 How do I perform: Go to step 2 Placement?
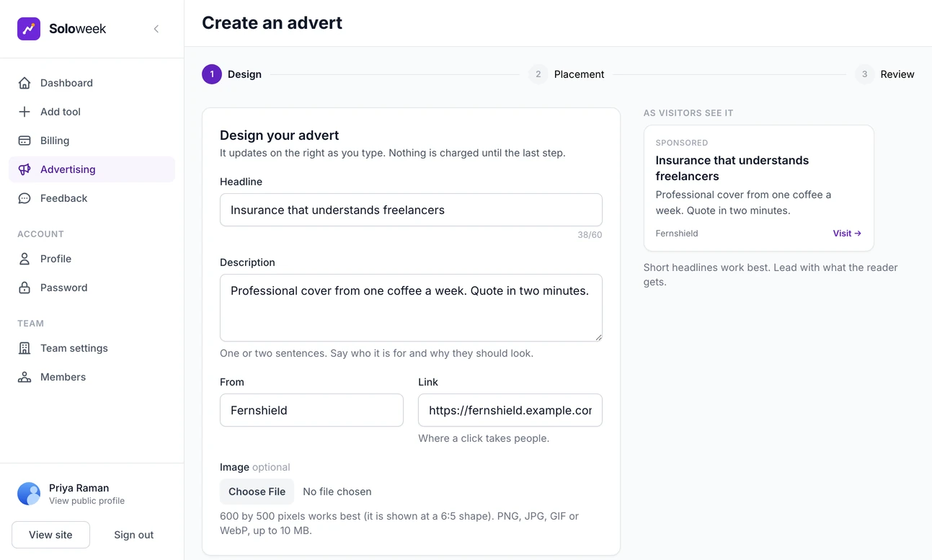point(567,74)
